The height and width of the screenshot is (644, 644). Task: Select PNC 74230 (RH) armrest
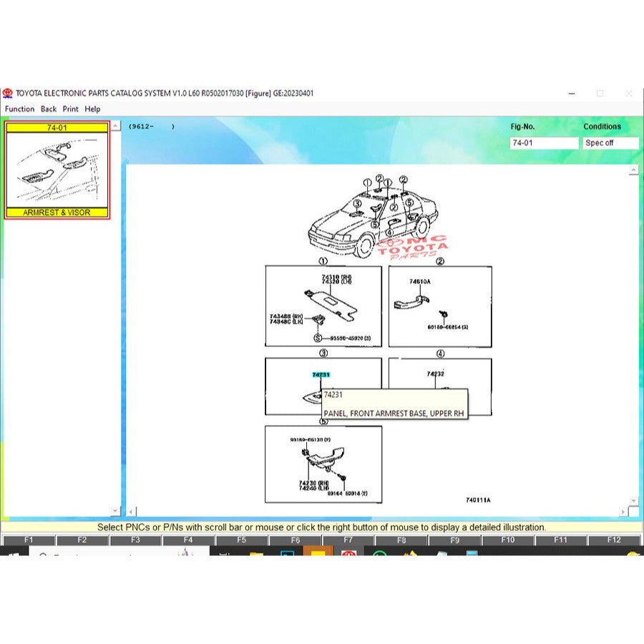(313, 483)
